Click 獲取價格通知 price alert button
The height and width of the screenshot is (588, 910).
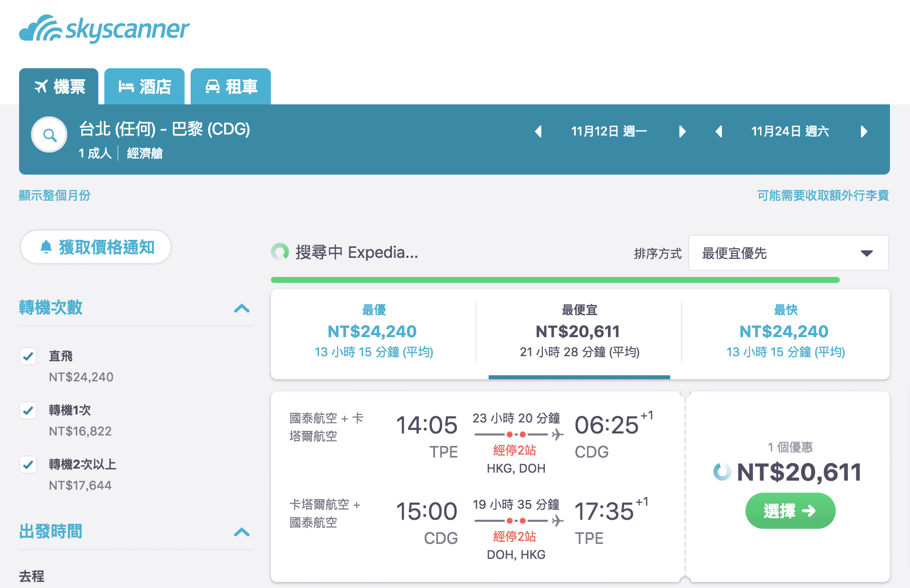[96, 247]
